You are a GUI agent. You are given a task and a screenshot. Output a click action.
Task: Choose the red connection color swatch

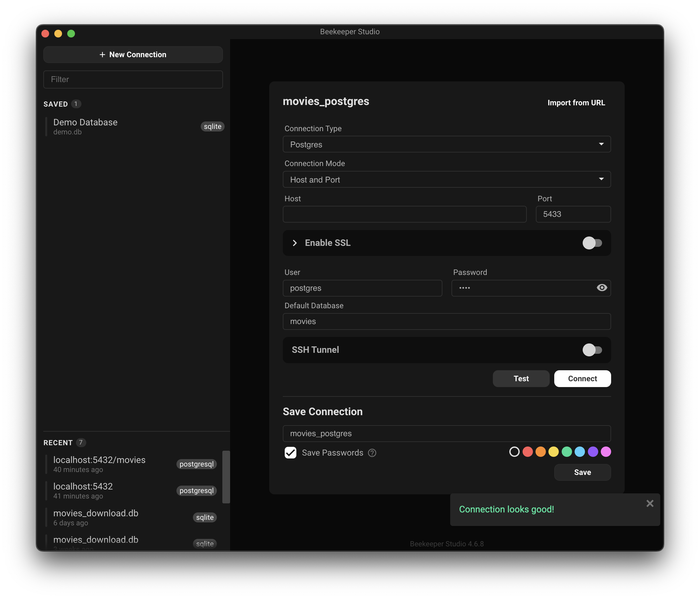(527, 452)
